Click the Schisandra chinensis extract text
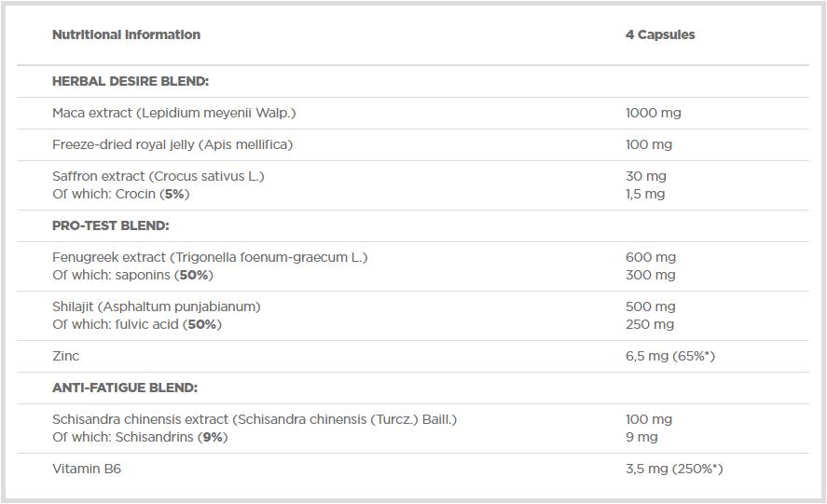 [x=255, y=419]
